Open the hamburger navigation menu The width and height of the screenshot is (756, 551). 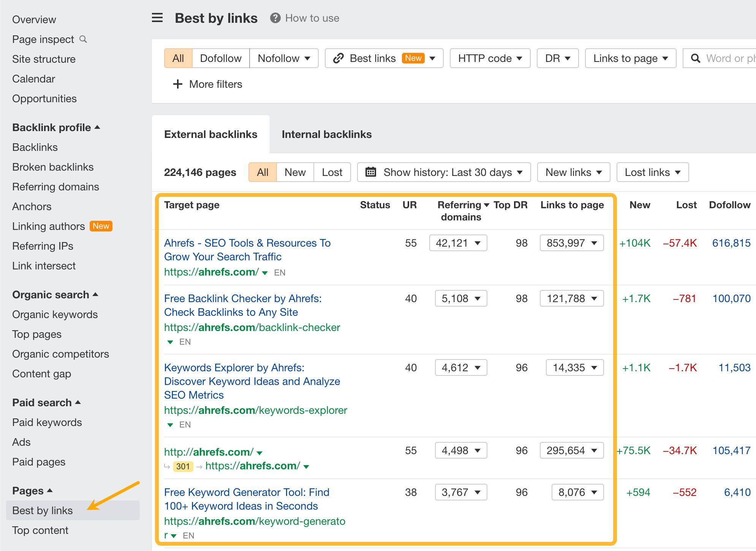pos(157,18)
